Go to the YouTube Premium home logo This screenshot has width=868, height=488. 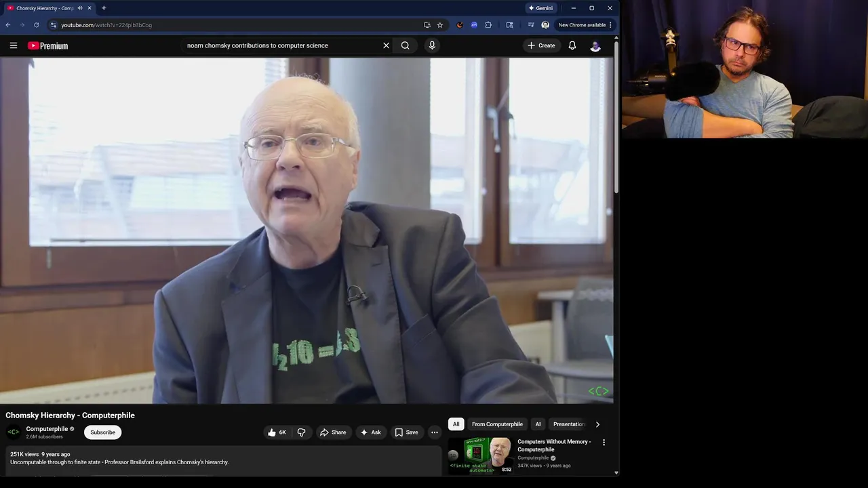pos(48,45)
